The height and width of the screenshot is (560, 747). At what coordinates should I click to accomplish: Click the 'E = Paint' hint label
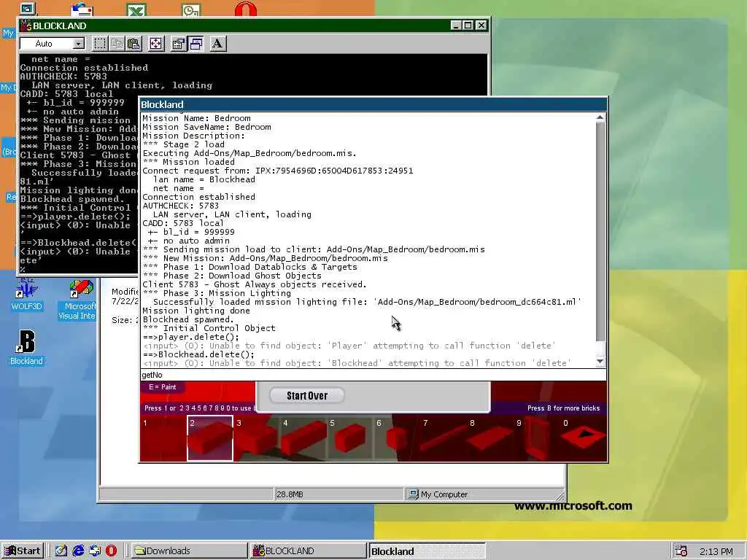[x=163, y=386]
